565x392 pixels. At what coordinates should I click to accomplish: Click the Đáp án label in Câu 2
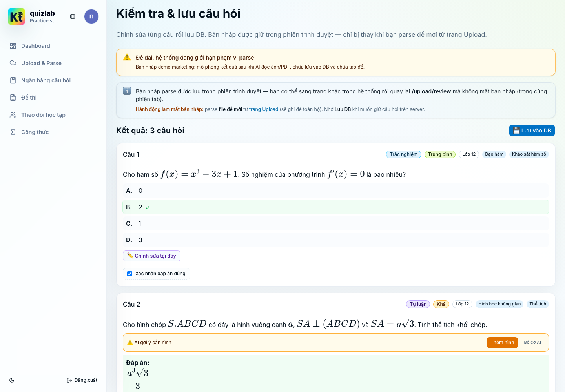coord(138,363)
